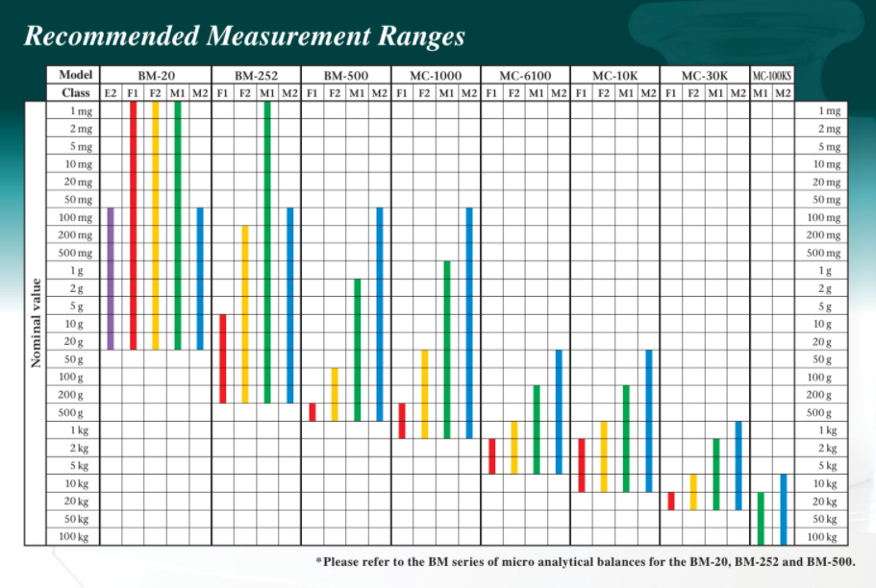Click the green M1 bar under BM-500
The image size is (876, 588).
point(358,350)
